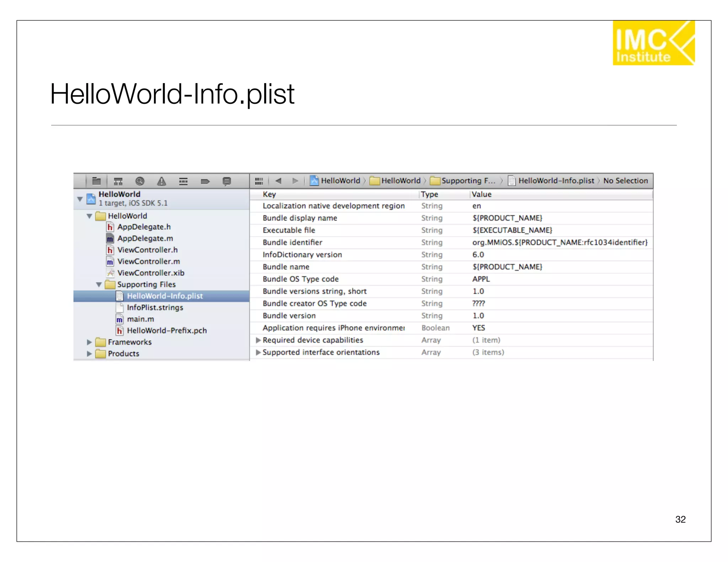Select Application requires iPhone environment row

click(451, 328)
